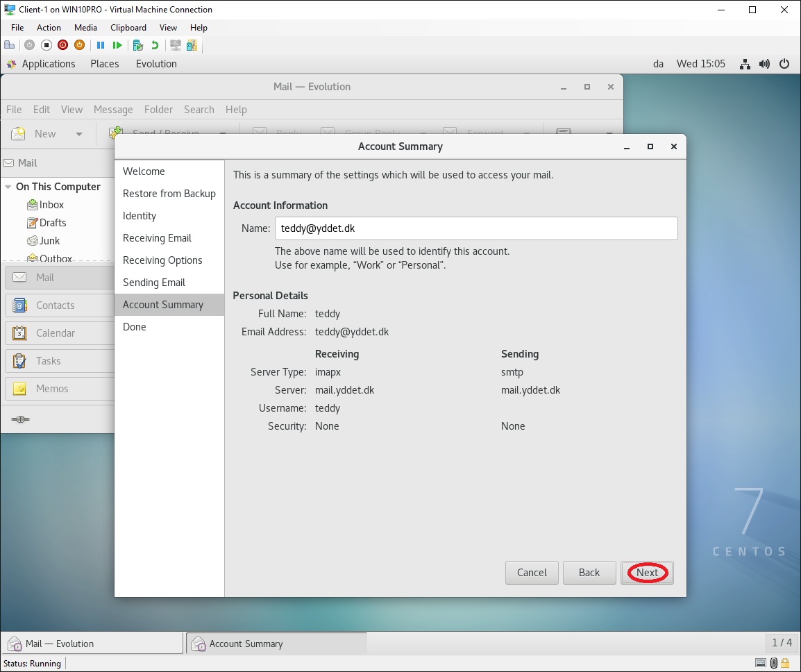Image resolution: width=801 pixels, height=672 pixels.
Task: Open the dropdown arrow next to New
Action: [x=78, y=134]
